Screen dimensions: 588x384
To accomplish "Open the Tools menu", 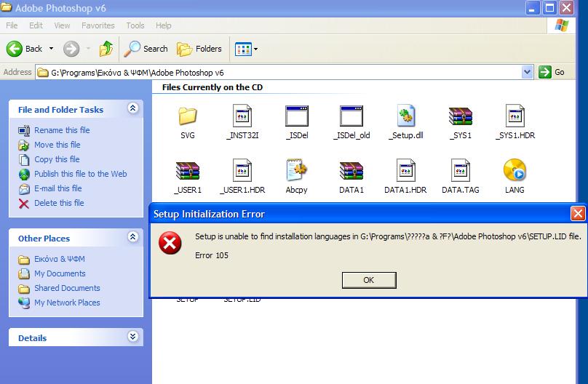I will tap(135, 25).
